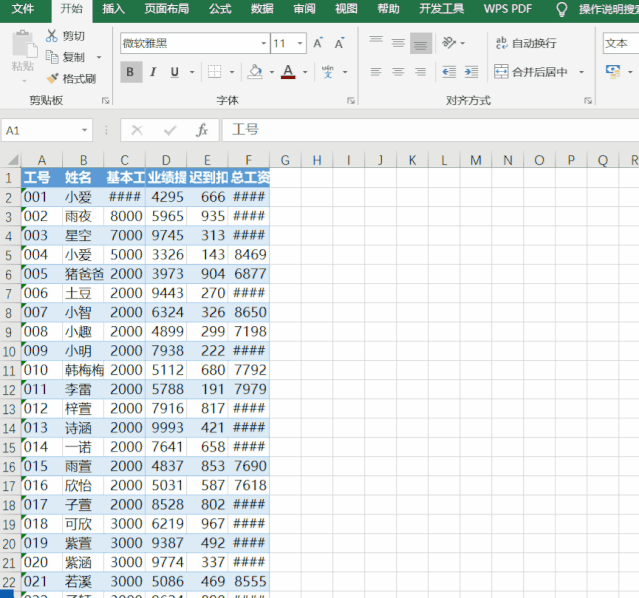Image resolution: width=639 pixels, height=598 pixels.
Task: Switch to the 插入 (Insert) tab
Action: click(113, 9)
